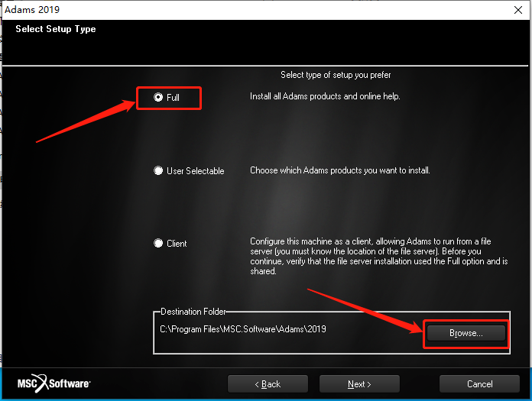Image resolution: width=532 pixels, height=401 pixels.
Task: Click the MSC Software logo
Action: coord(54,383)
